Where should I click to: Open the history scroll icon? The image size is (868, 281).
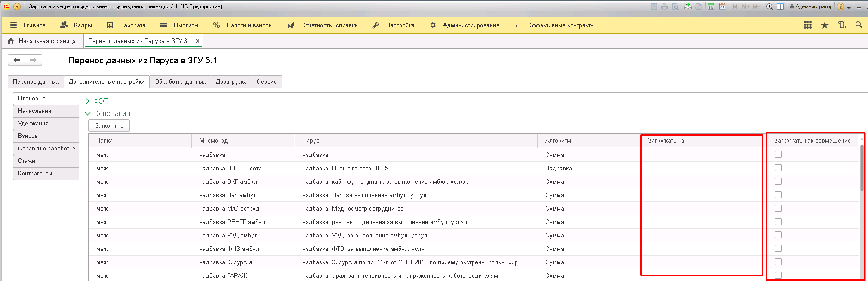(x=842, y=25)
